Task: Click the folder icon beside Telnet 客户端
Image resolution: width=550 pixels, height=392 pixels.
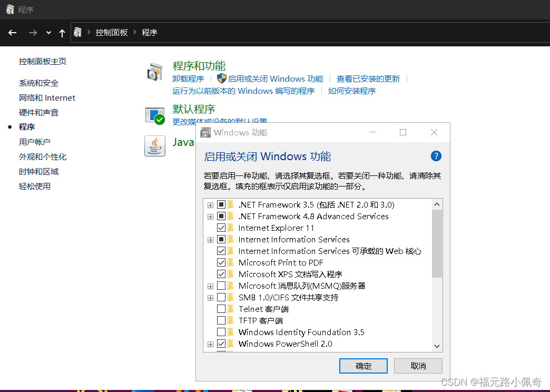Action: coord(230,309)
